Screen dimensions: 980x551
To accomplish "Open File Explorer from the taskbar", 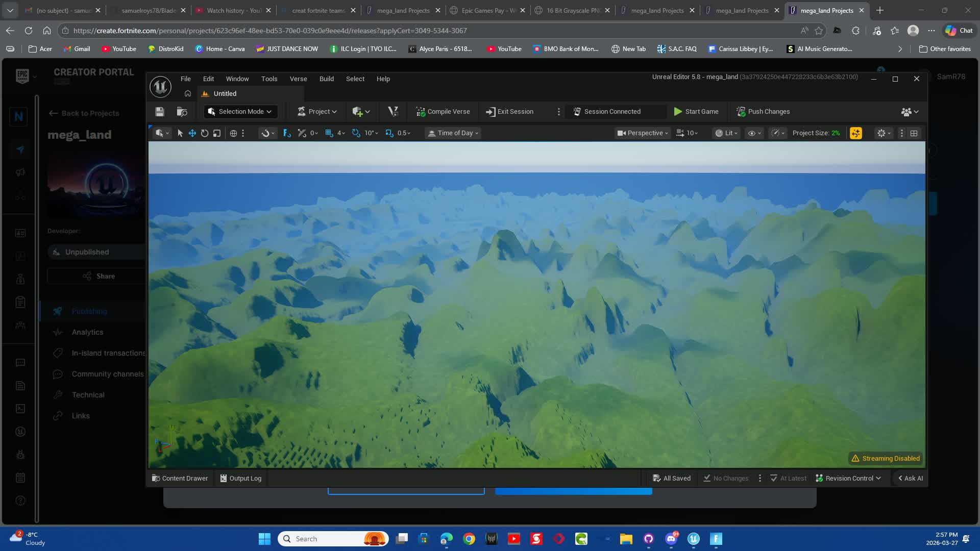I will (626, 539).
